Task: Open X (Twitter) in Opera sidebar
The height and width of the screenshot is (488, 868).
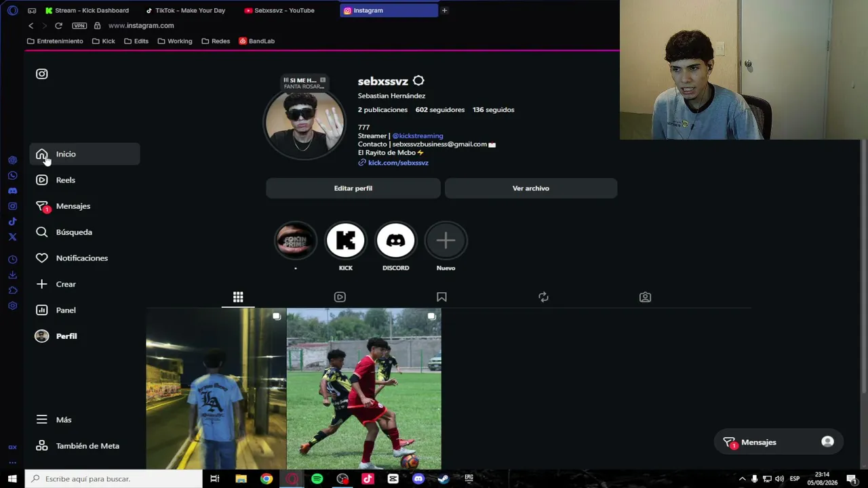Action: [12, 237]
